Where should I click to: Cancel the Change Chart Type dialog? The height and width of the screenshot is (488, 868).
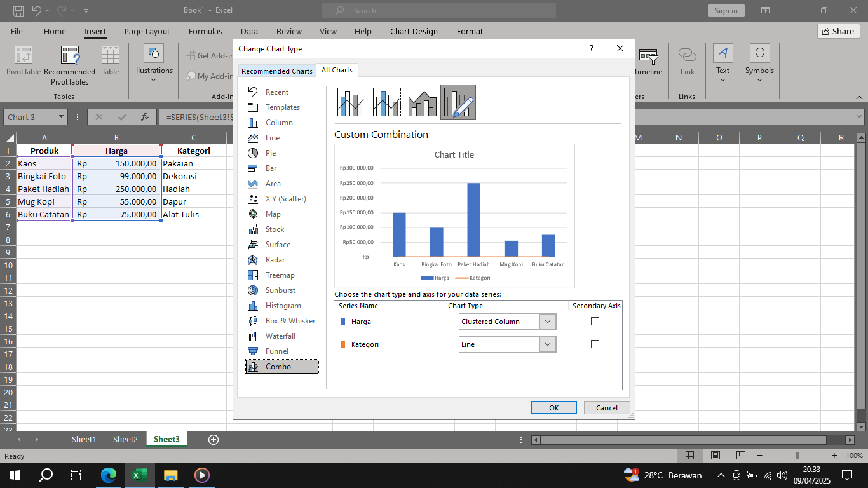coord(606,407)
